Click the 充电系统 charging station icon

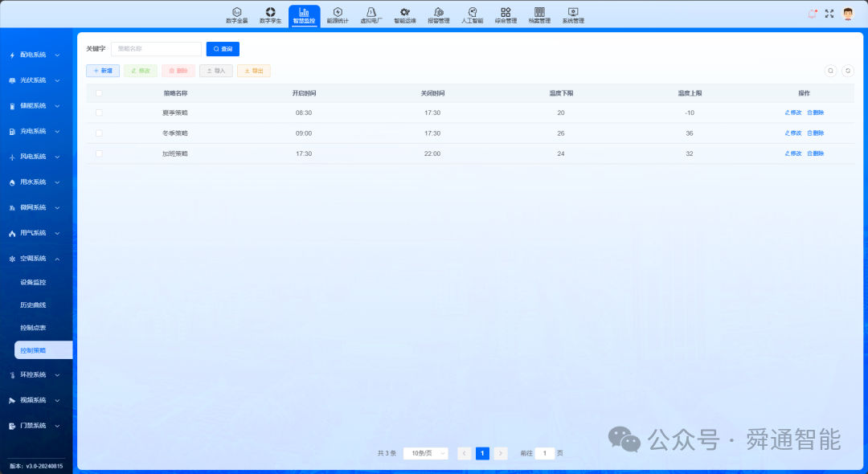click(x=12, y=132)
